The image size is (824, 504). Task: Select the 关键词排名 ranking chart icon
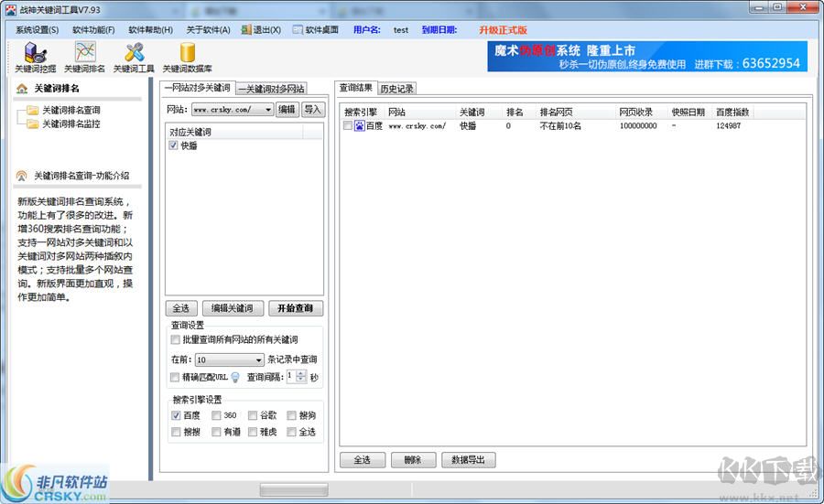pos(84,56)
